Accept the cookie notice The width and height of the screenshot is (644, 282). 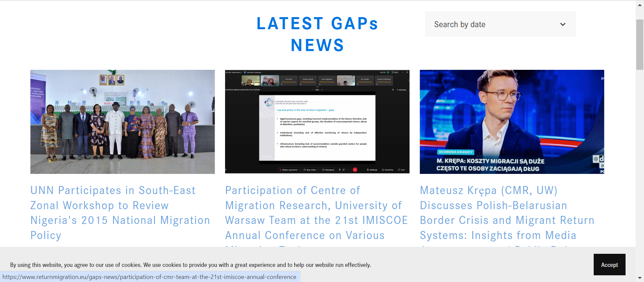(609, 265)
